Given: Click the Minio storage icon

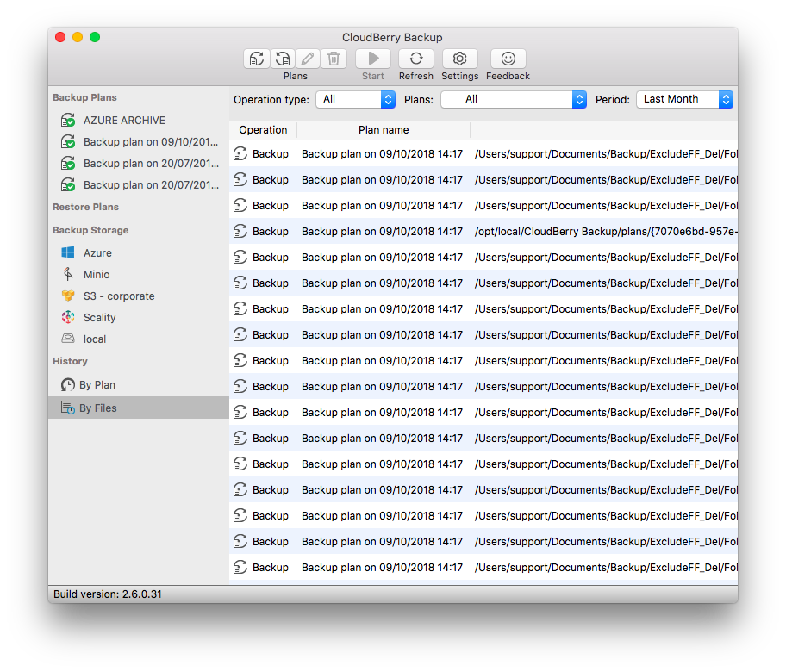Looking at the screenshot, I should tap(68, 274).
